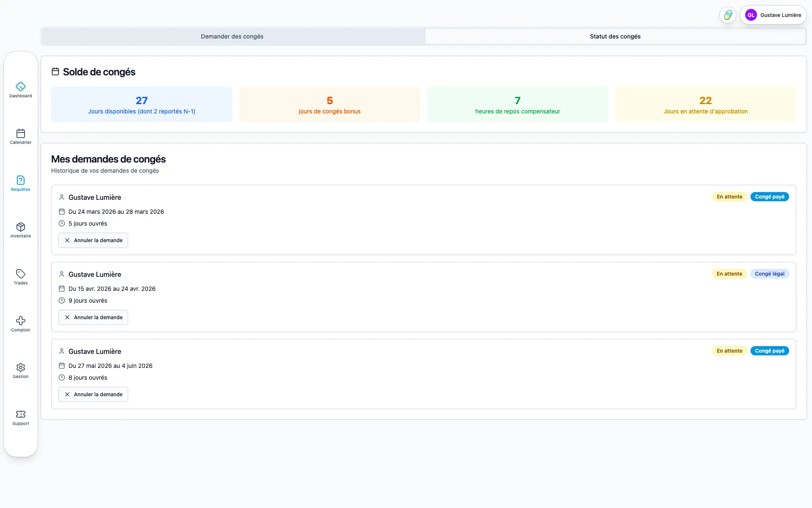Click the 22 jours en attente card
The width and height of the screenshot is (812, 508).
(x=705, y=105)
